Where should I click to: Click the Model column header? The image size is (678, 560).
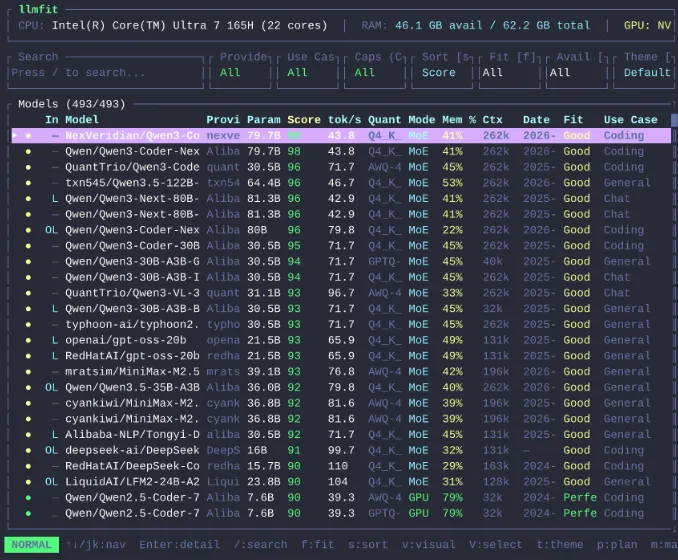pos(82,120)
